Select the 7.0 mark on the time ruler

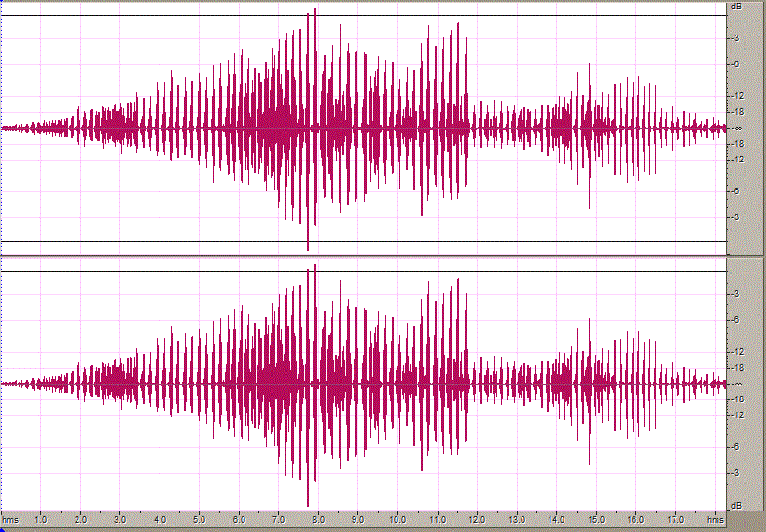(x=279, y=519)
